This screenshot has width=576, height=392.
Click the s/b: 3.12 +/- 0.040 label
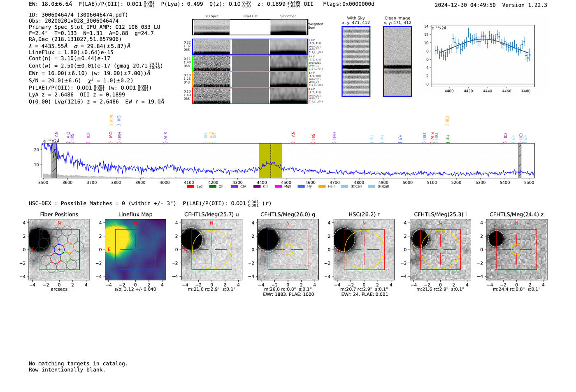[x=135, y=289]
